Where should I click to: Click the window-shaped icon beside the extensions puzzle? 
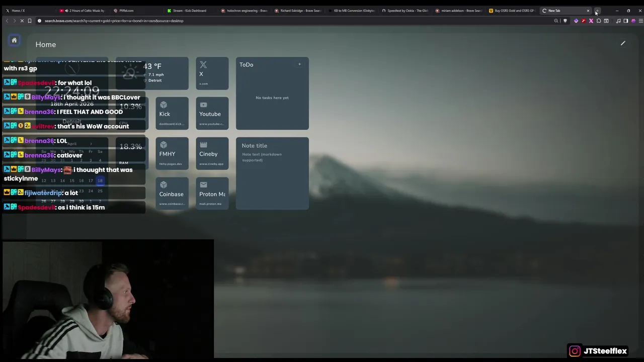(606, 21)
